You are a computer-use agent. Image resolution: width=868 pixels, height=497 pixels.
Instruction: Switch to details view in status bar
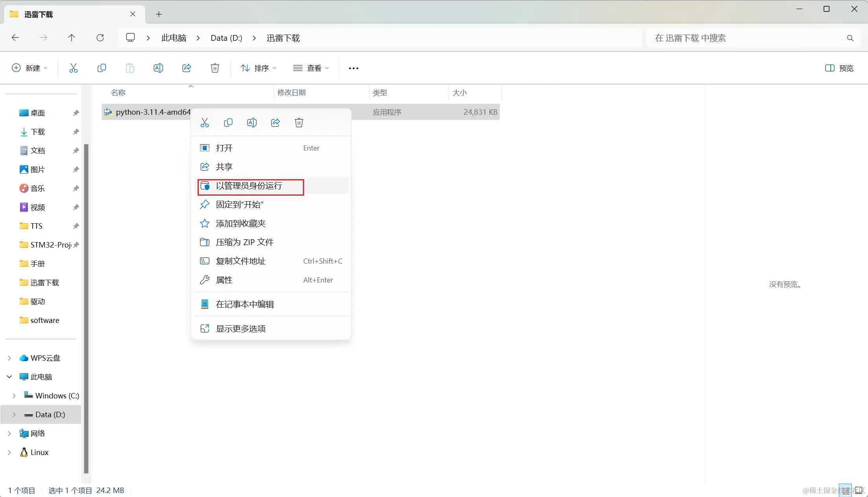(x=846, y=490)
